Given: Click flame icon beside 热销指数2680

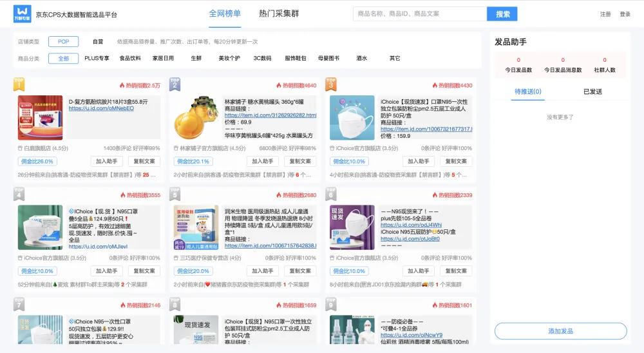Looking at the screenshot, I should (x=279, y=195).
